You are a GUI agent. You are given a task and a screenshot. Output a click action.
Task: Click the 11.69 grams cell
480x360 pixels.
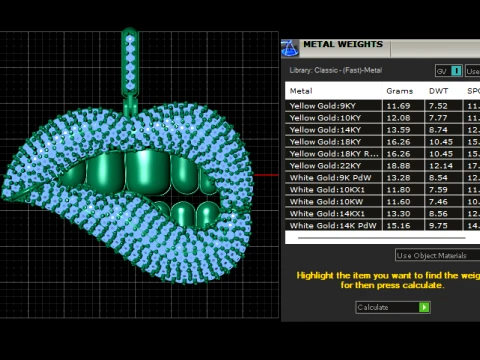pos(403,106)
